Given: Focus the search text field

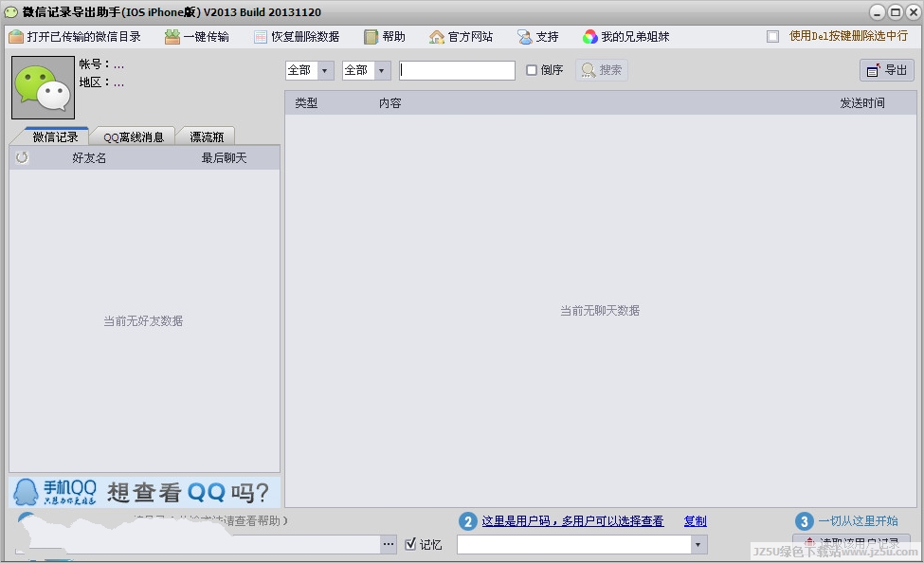Looking at the screenshot, I should pos(457,70).
